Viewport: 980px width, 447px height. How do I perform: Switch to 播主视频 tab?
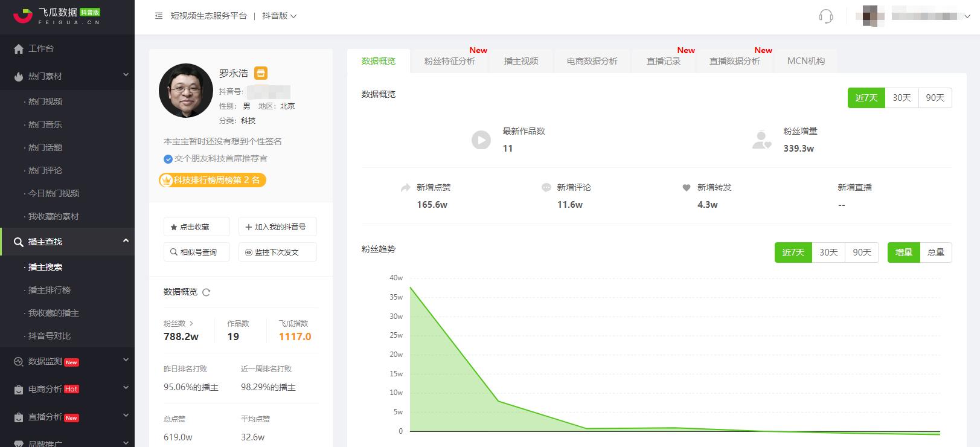point(521,61)
